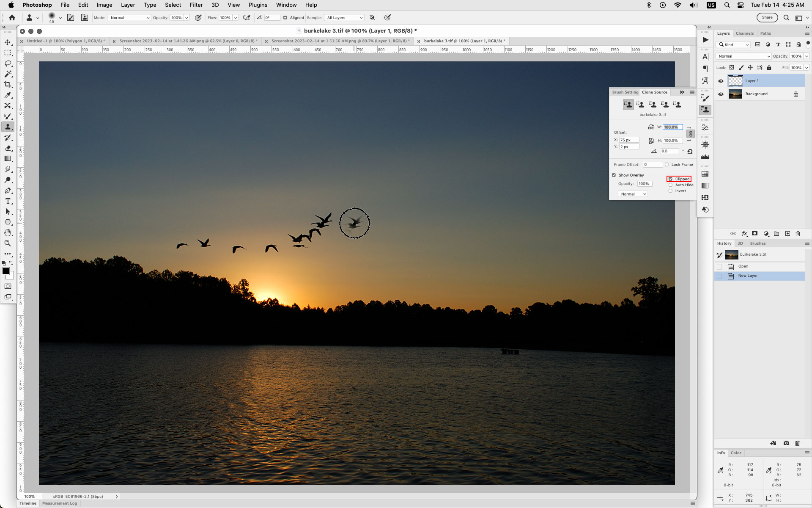Open the overlay blend mode Normal dropdown
Screen dimensions: 812x508
(x=632, y=193)
